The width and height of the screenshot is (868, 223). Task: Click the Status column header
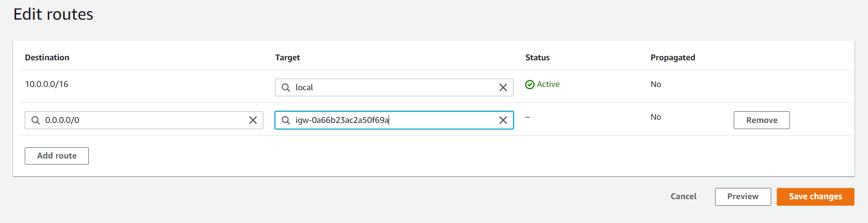(537, 58)
